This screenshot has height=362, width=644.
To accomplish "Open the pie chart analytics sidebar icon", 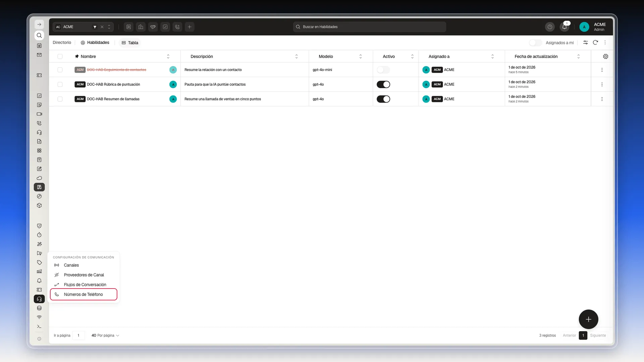I will [39, 196].
